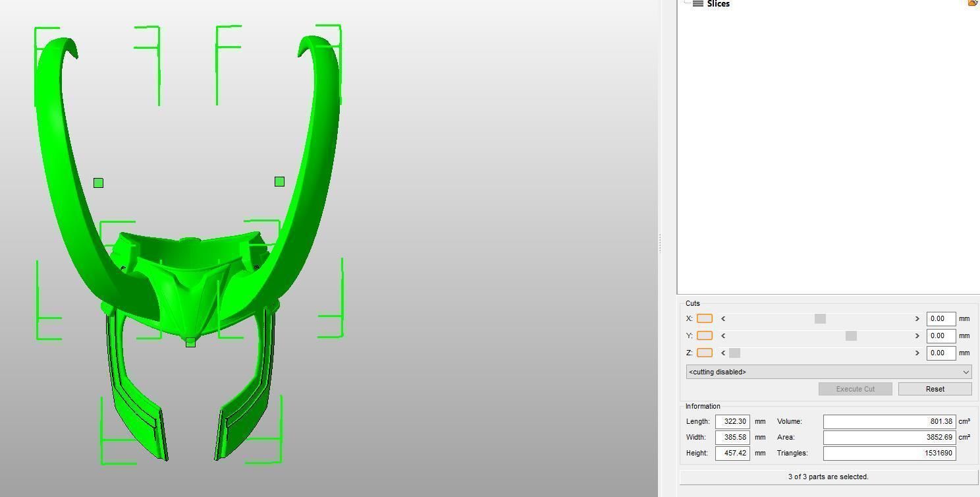Click the 'Information' group label

pyautogui.click(x=703, y=406)
